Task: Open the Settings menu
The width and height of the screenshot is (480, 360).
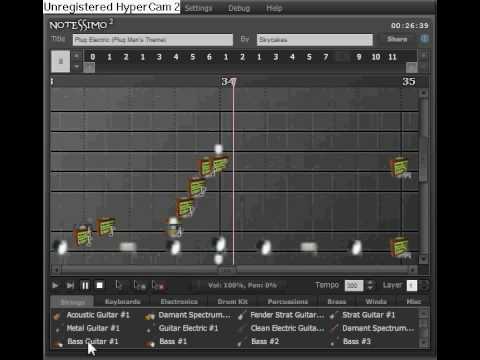Action: (x=198, y=8)
